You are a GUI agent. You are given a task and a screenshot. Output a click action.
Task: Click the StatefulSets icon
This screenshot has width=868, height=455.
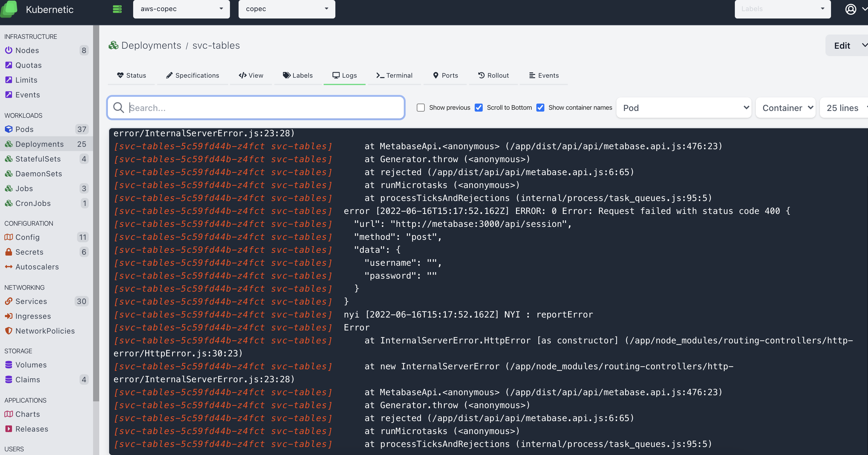pyautogui.click(x=9, y=159)
